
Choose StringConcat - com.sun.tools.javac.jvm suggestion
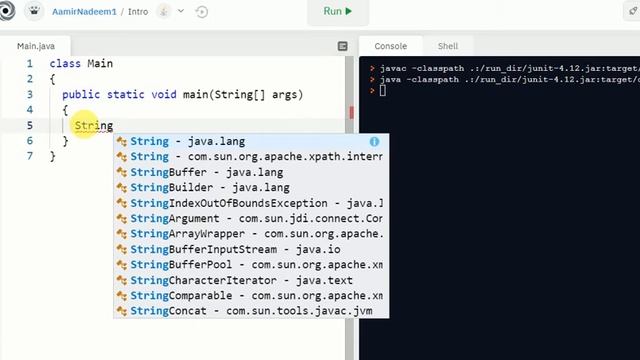(251, 311)
